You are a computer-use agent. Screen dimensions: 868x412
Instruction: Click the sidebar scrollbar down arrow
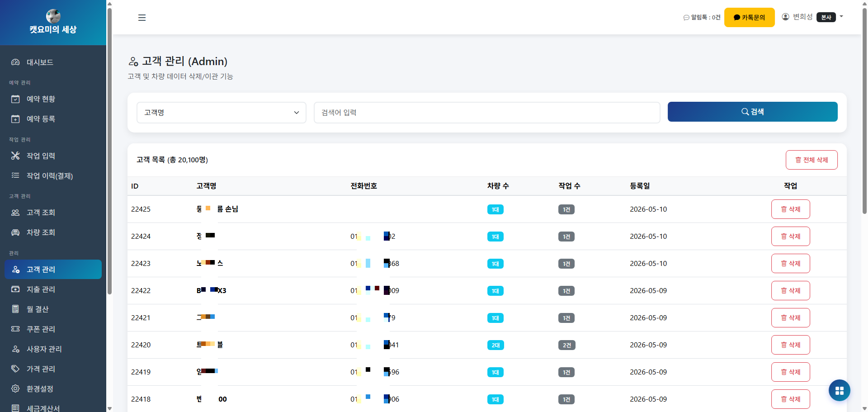109,408
